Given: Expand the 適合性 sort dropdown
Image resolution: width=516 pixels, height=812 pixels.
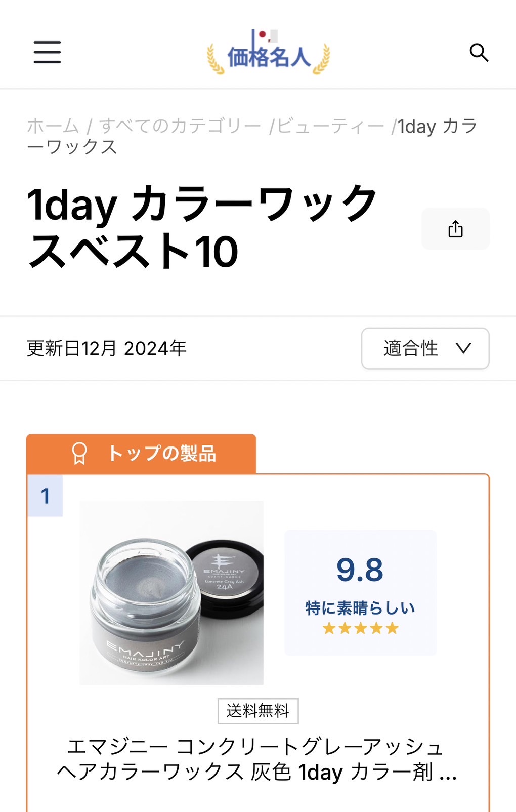Looking at the screenshot, I should coord(425,348).
